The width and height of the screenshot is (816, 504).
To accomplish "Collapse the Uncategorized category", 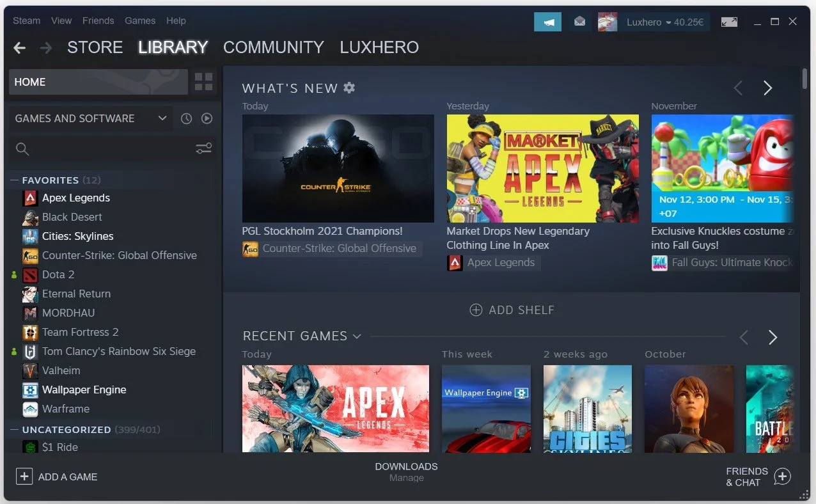I will pos(13,430).
